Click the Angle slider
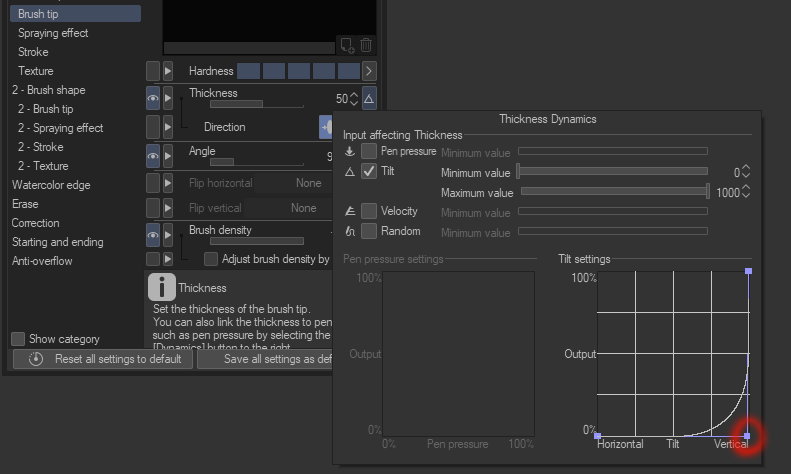 tap(257, 162)
